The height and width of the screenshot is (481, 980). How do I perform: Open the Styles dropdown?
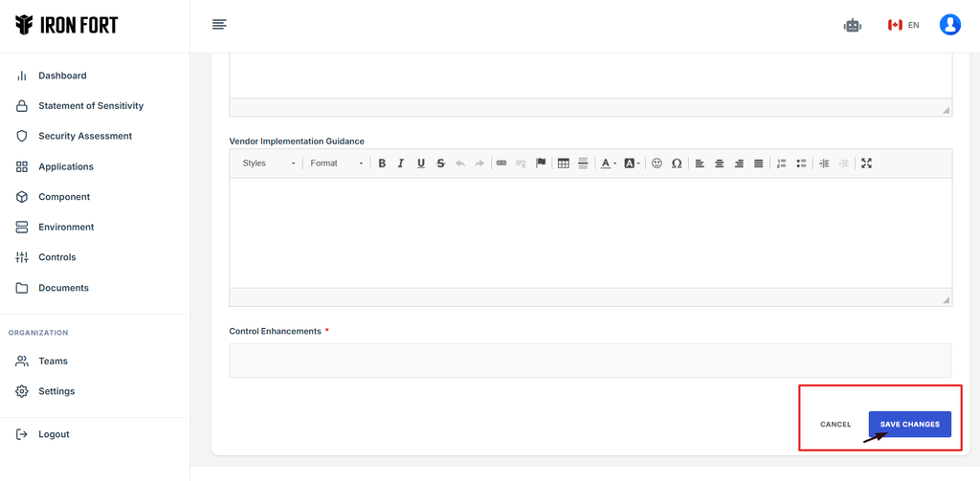tap(268, 164)
